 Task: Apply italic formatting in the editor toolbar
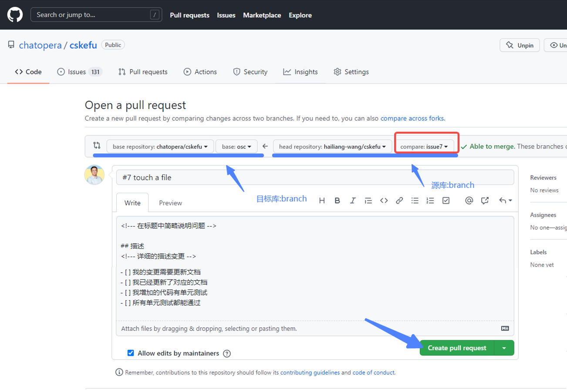(353, 201)
